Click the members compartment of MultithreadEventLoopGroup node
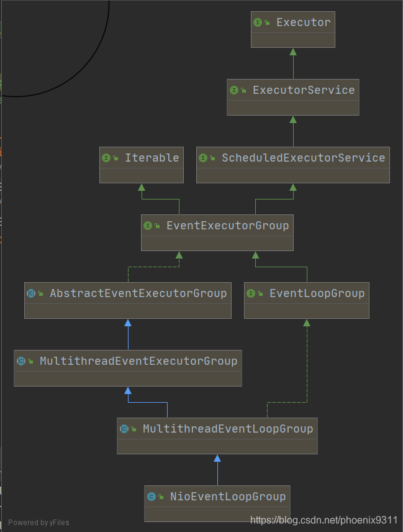The image size is (403, 532). pyautogui.click(x=217, y=447)
